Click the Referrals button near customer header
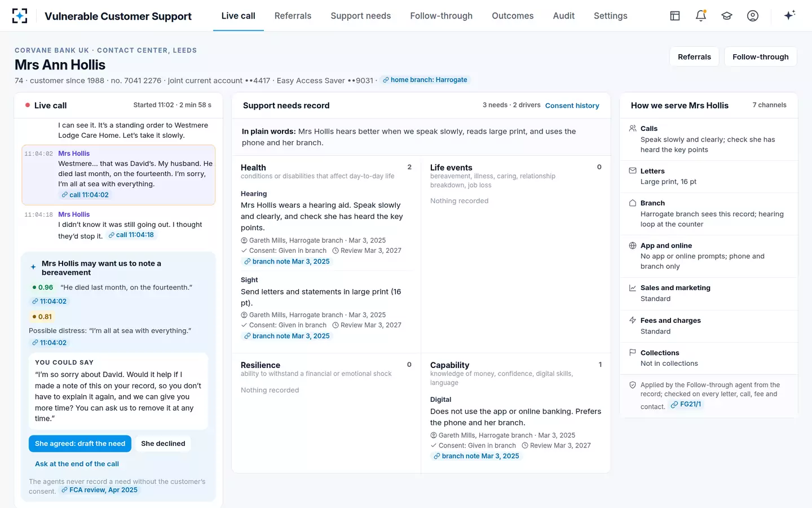The image size is (812, 508). (x=694, y=57)
